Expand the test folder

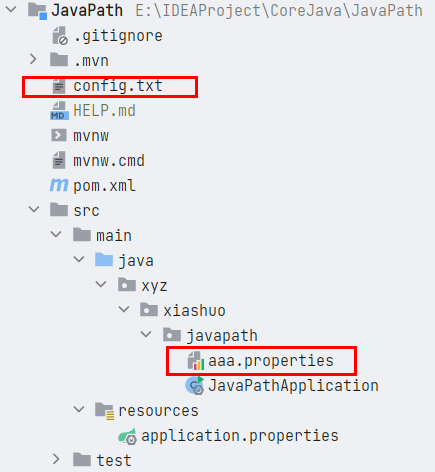(56, 459)
